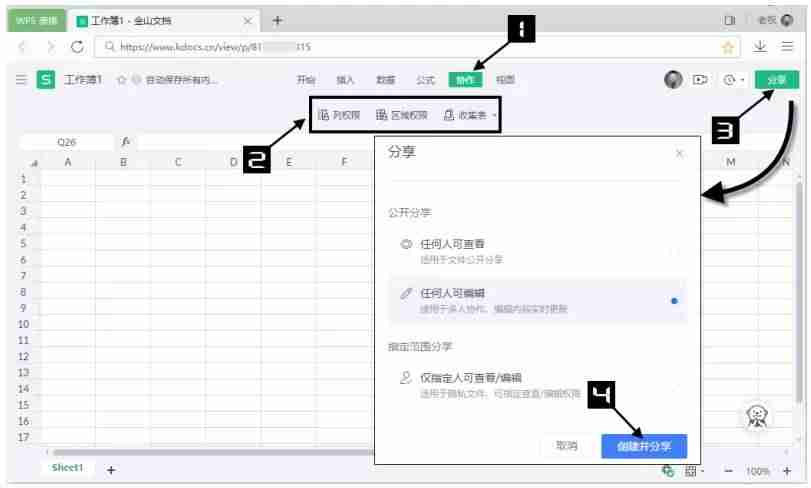The image size is (811, 488).
Task: Open a new browser tab
Action: tap(277, 21)
